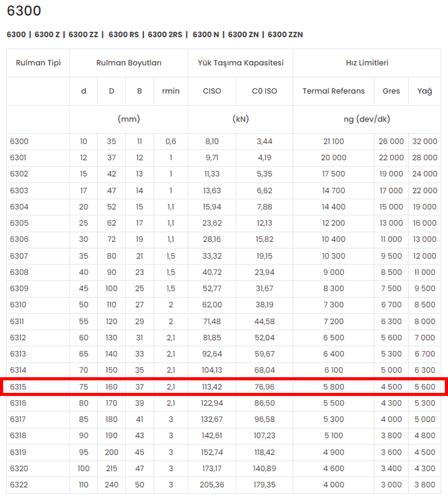The width and height of the screenshot is (448, 500).
Task: Open the 6300 2RS variant
Action: [x=165, y=35]
